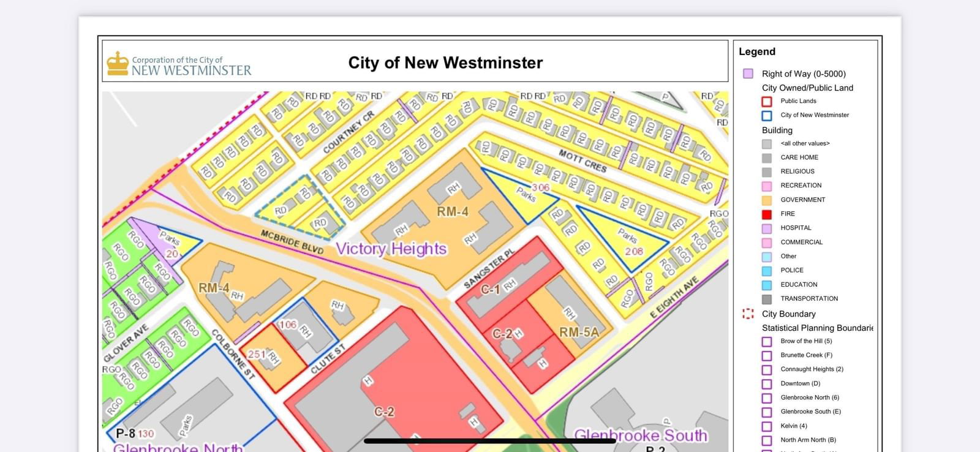Click the Right of Way legend swatch

748,73
